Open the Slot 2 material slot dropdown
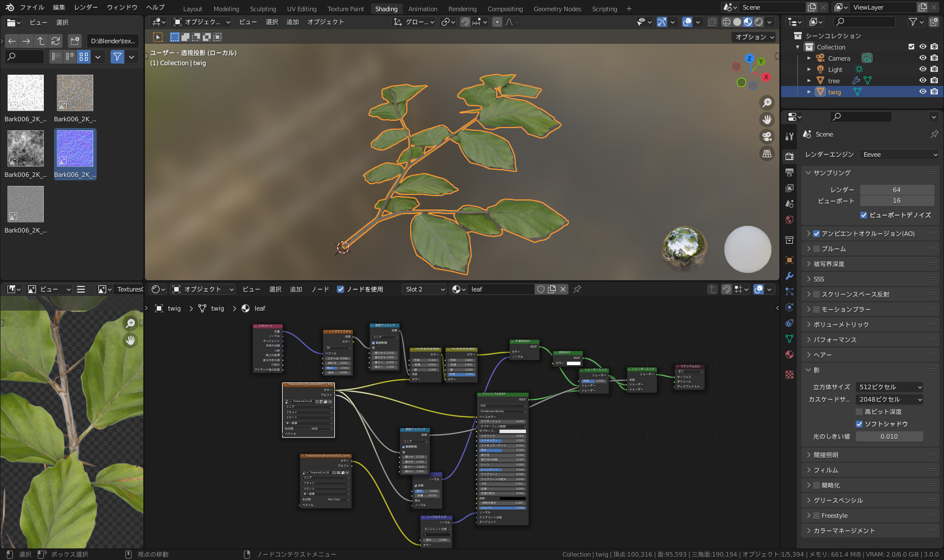944x560 pixels. [x=424, y=289]
